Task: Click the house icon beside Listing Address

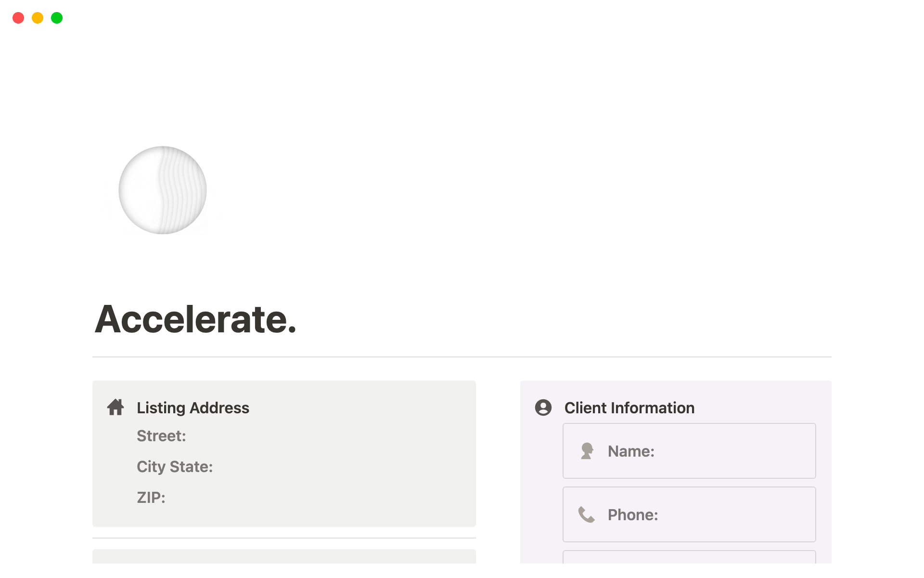Action: click(x=115, y=407)
